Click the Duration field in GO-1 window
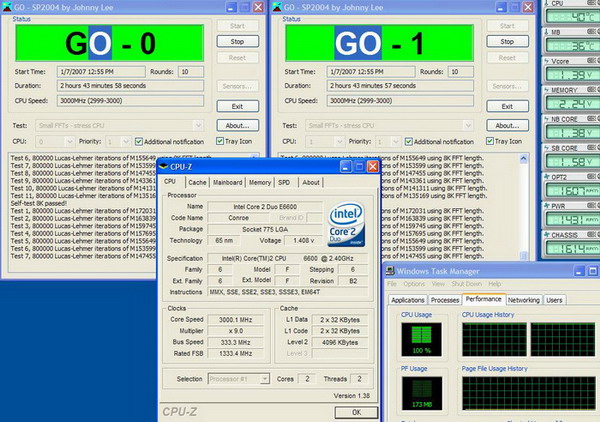This screenshot has height=422, width=600. (x=400, y=86)
